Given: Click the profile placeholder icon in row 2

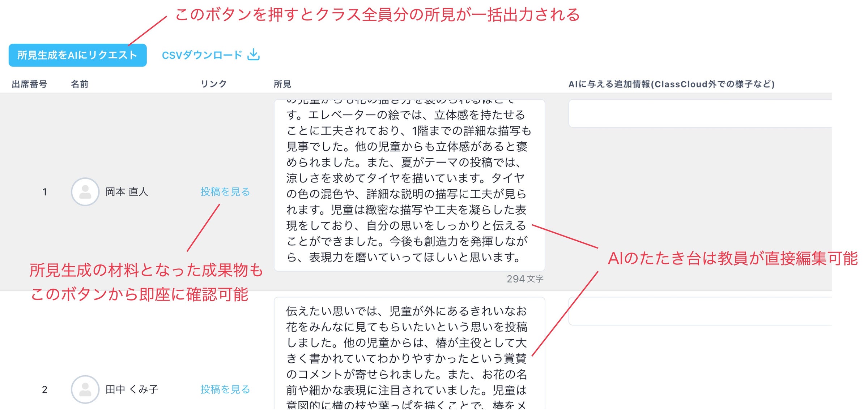Looking at the screenshot, I should (x=85, y=389).
